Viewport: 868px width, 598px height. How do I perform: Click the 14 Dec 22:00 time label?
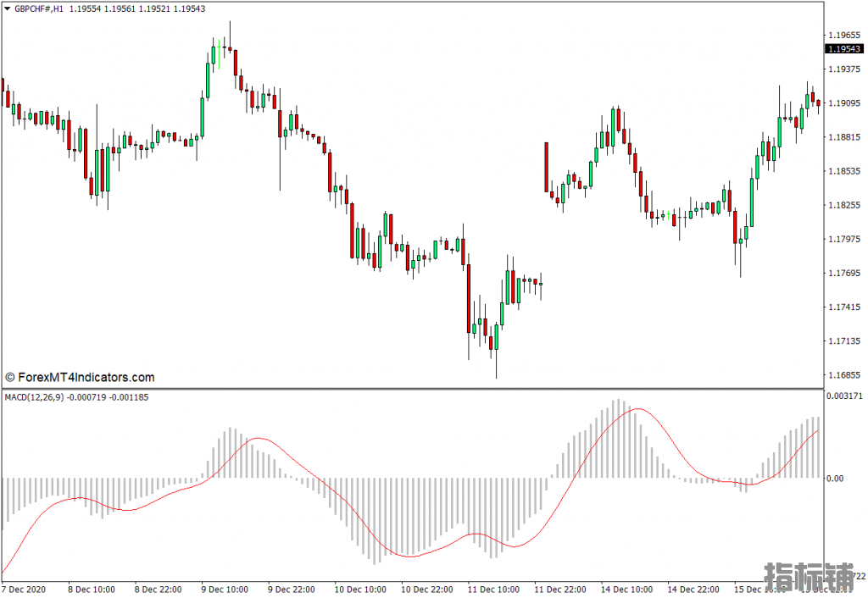(693, 589)
